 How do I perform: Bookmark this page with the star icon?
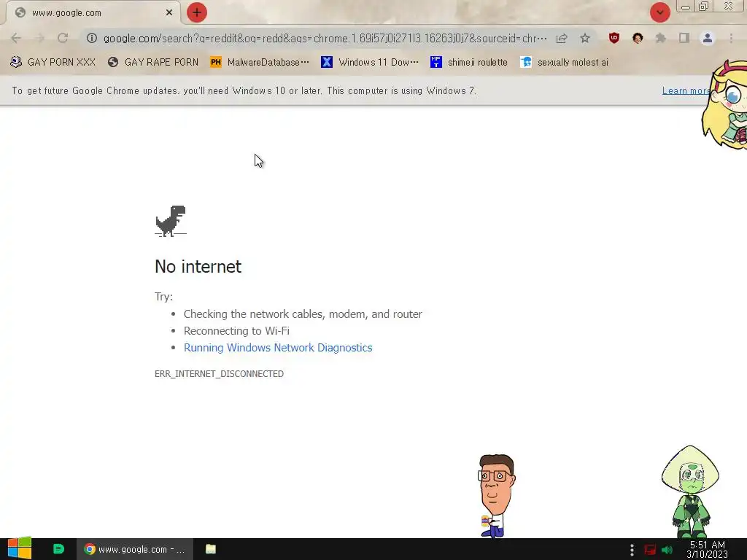click(585, 38)
